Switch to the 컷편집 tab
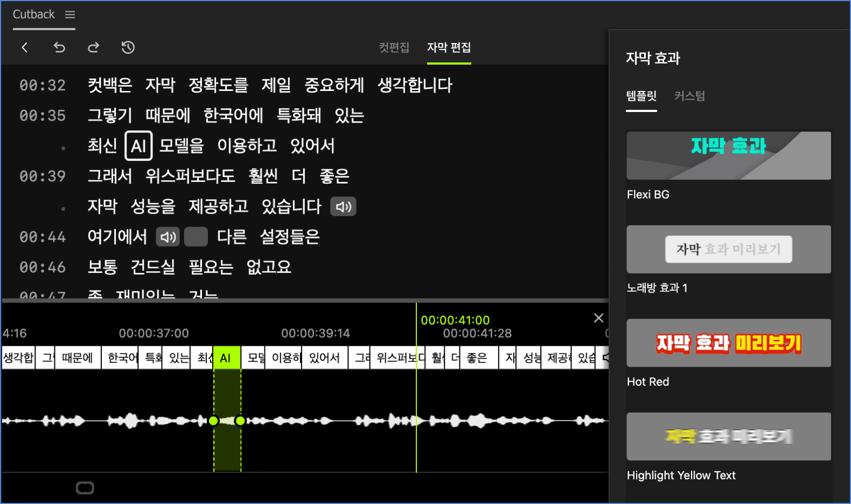Image resolution: width=851 pixels, height=504 pixels. tap(394, 47)
